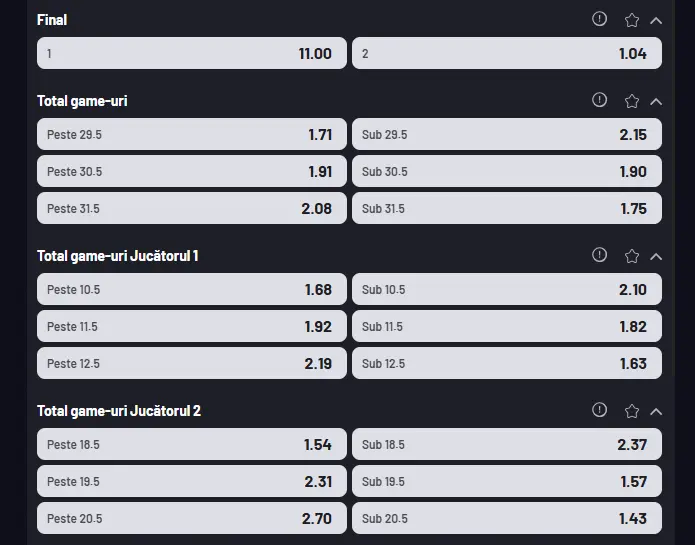
Task: Show info for Total game-uri market
Action: [x=599, y=100]
